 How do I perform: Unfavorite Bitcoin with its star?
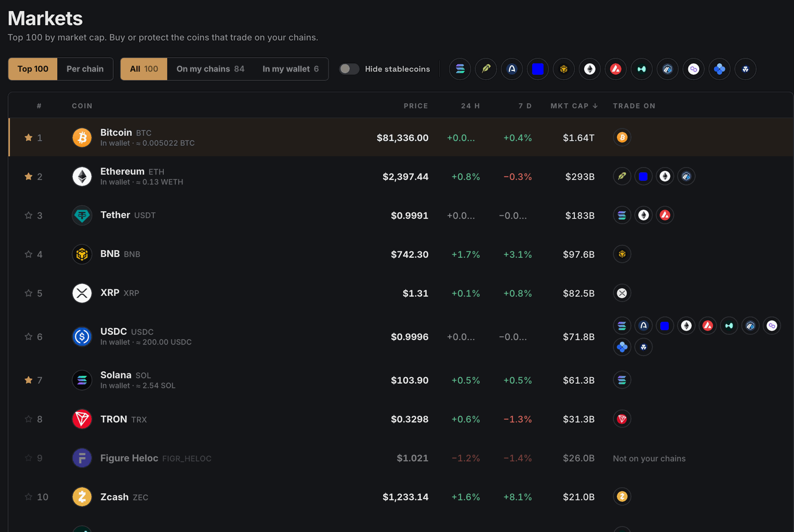[28, 137]
